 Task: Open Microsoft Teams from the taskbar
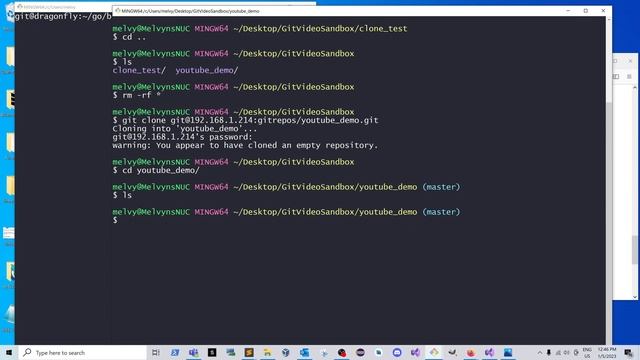[193, 353]
